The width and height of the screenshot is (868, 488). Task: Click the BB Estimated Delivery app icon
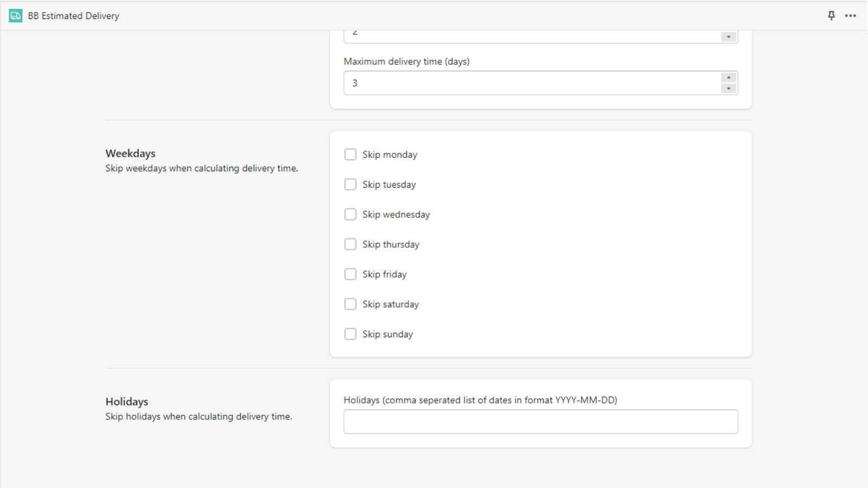pyautogui.click(x=14, y=16)
